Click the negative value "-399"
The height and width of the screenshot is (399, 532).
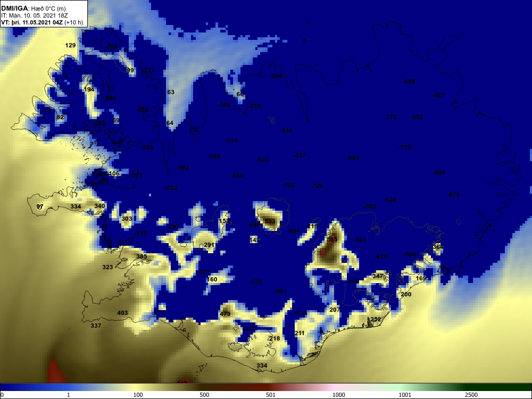coord(214,156)
